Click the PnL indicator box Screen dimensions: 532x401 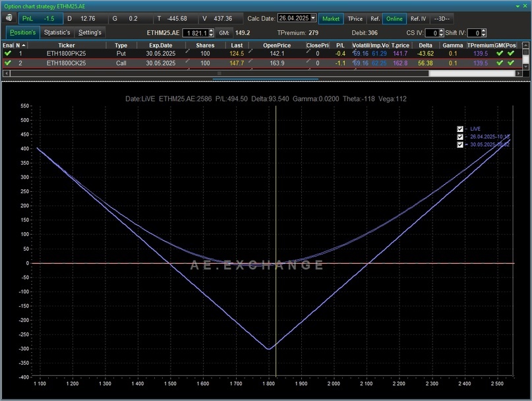coord(41,18)
